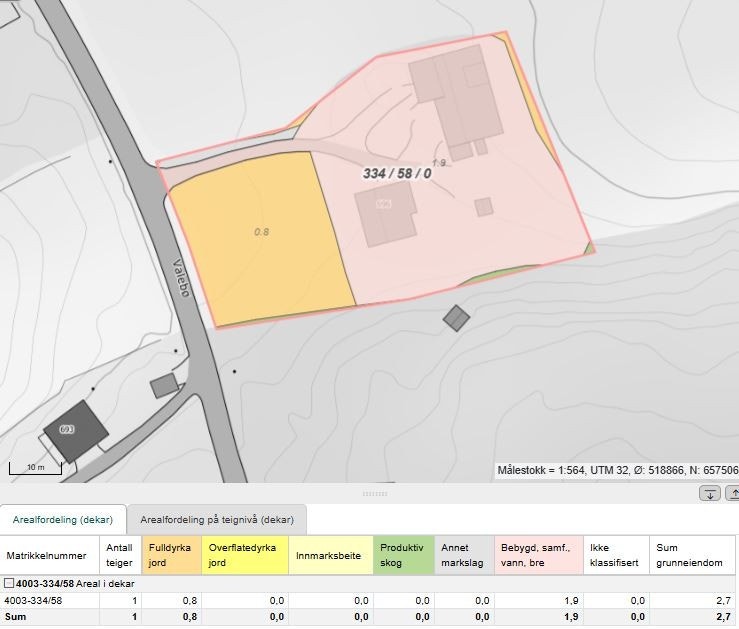Select the Fulldyrka jord column header
The width and height of the screenshot is (739, 629).
pos(172,555)
